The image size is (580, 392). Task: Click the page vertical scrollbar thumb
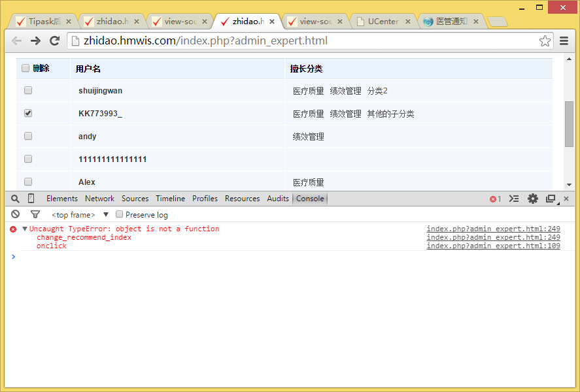(569, 124)
